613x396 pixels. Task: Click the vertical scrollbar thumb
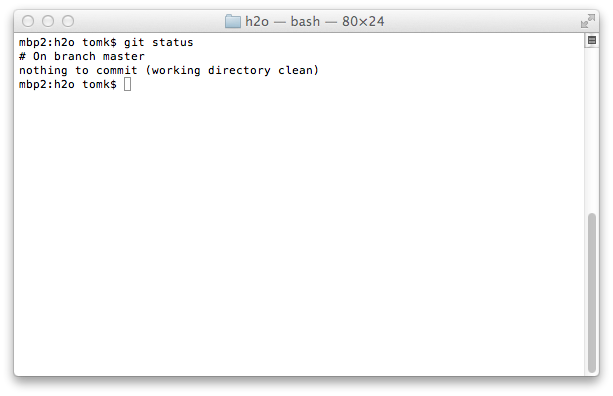pyautogui.click(x=592, y=293)
